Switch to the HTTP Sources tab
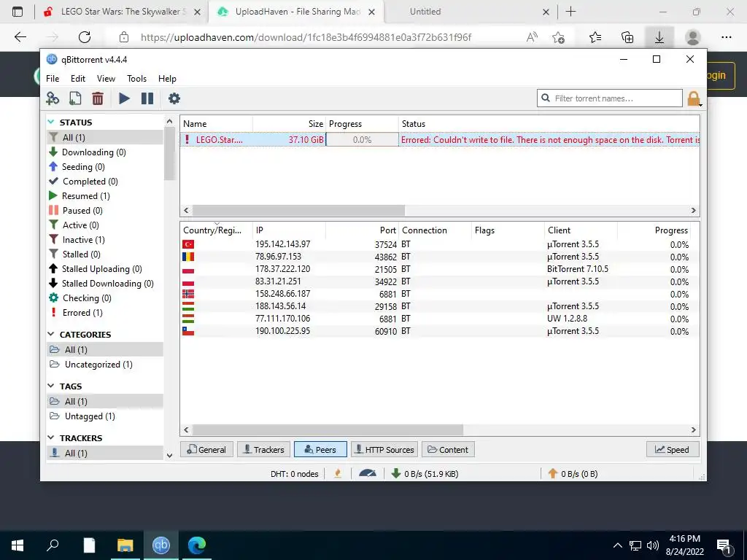This screenshot has height=560, width=747. [384, 449]
